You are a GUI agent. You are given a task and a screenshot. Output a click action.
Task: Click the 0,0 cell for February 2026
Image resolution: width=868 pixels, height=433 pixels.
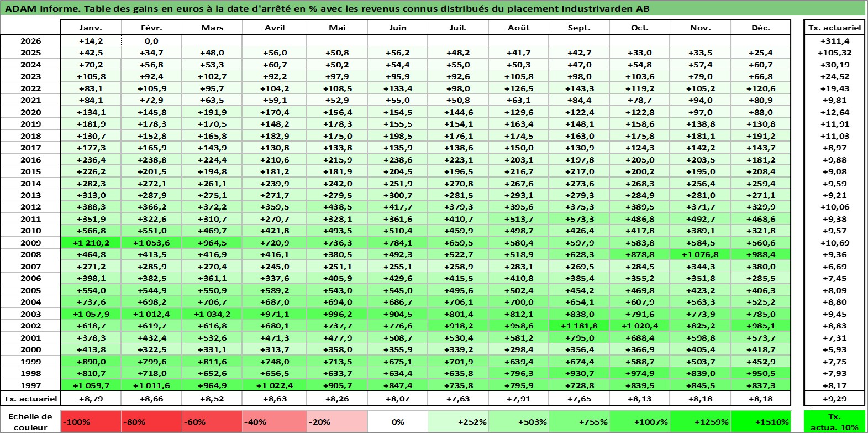pyautogui.click(x=151, y=41)
